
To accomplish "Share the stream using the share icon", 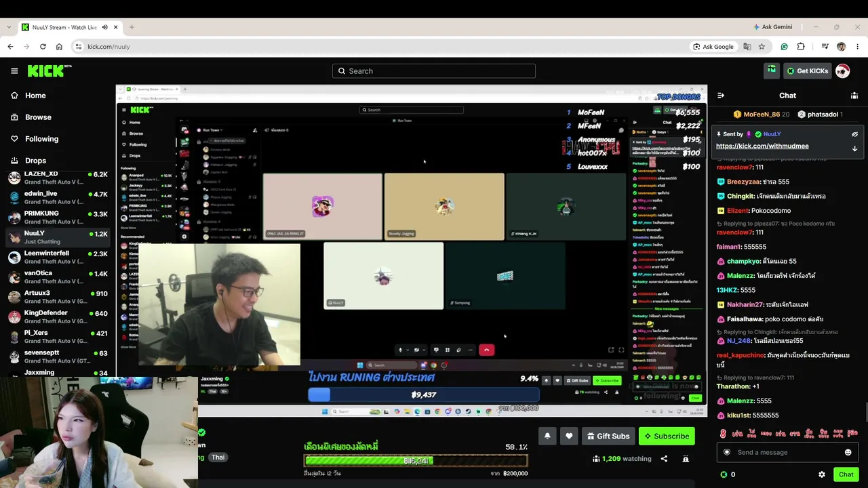I will (x=664, y=459).
